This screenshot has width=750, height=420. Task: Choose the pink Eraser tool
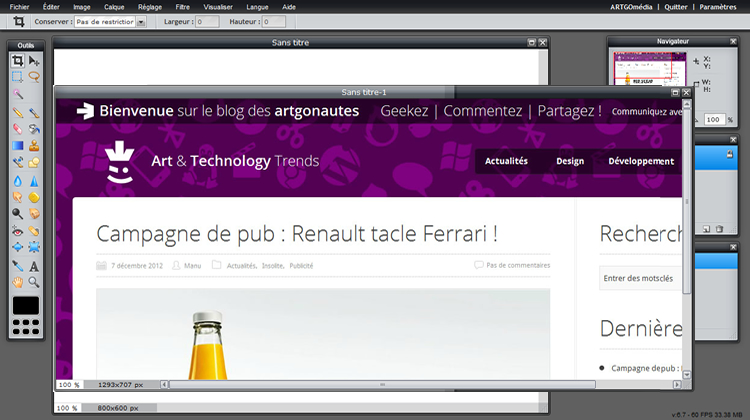pyautogui.click(x=18, y=129)
